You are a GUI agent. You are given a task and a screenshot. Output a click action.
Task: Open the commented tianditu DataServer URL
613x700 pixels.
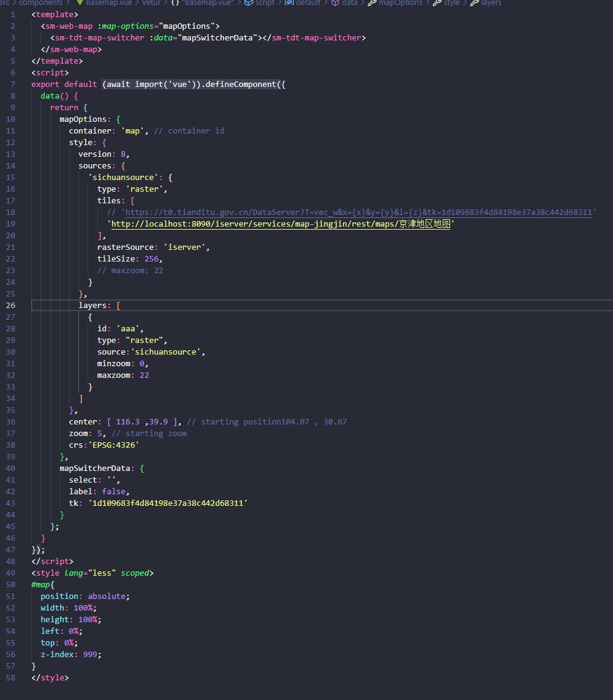[358, 212]
